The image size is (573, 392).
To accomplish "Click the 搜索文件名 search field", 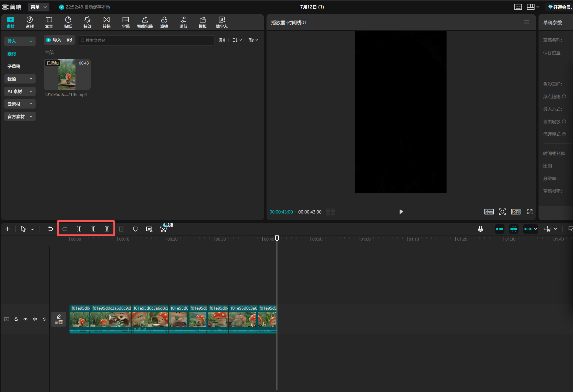I will click(x=146, y=40).
